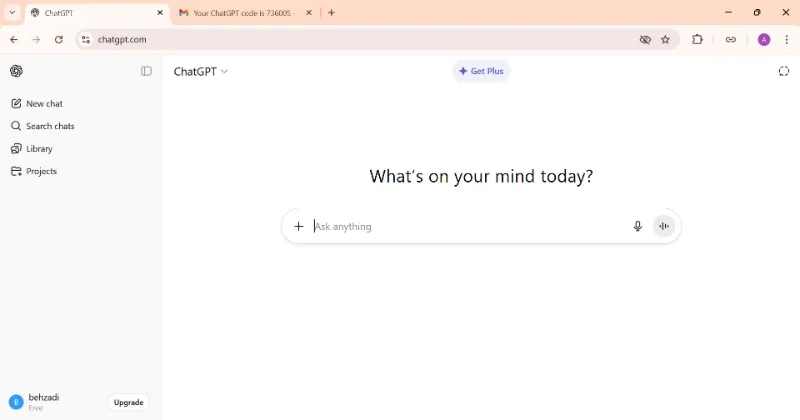Open a new browser tab
The height and width of the screenshot is (420, 800).
point(331,13)
